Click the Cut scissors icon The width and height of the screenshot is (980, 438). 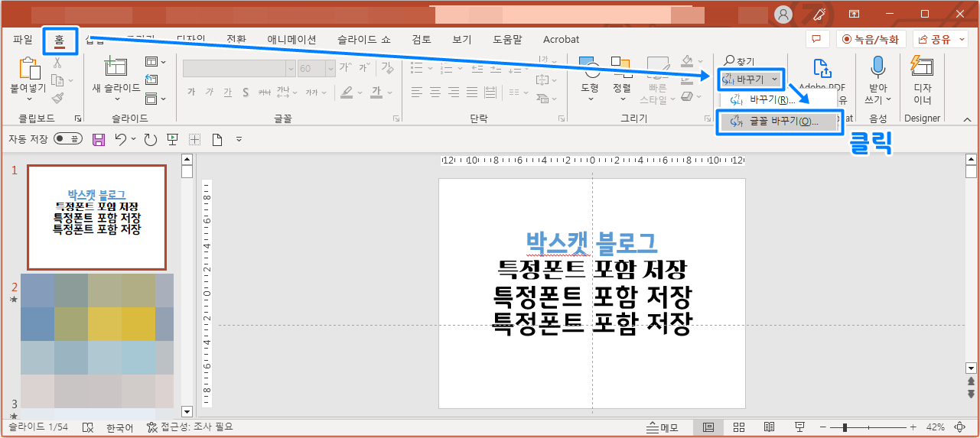click(x=57, y=63)
